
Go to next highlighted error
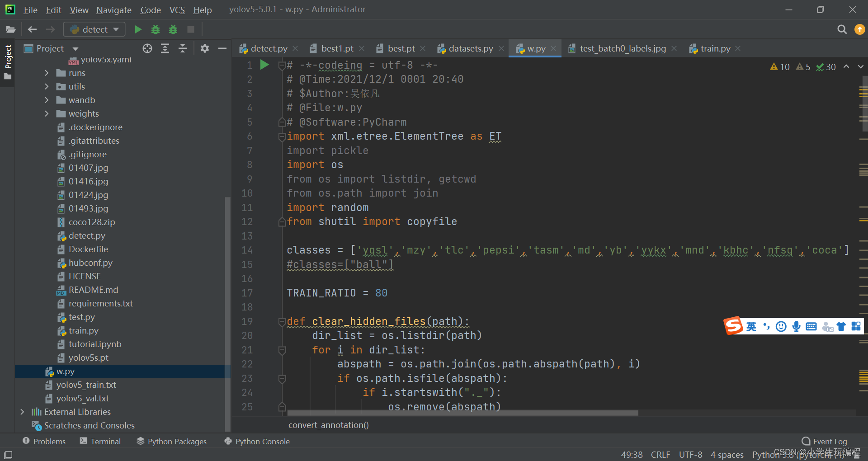tap(861, 67)
